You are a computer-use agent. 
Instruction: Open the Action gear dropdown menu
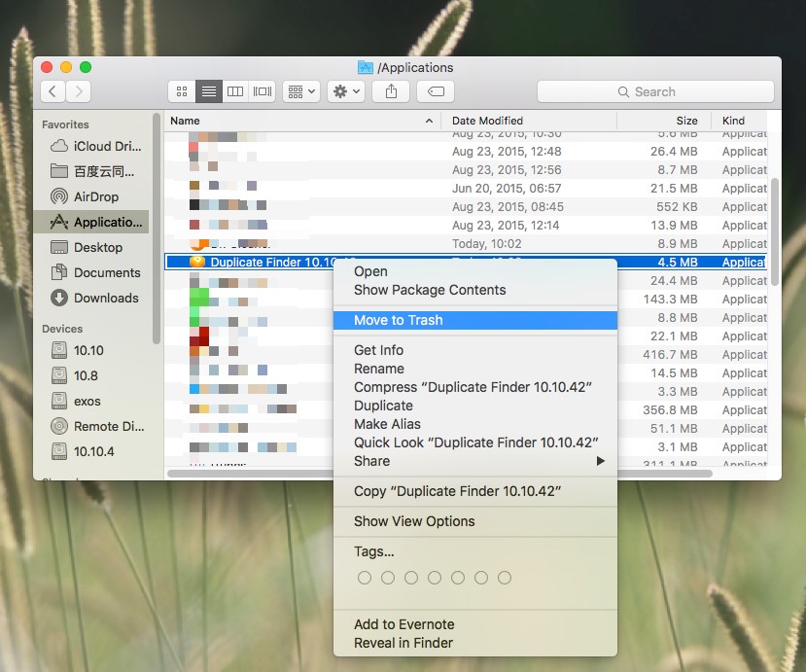pos(346,91)
